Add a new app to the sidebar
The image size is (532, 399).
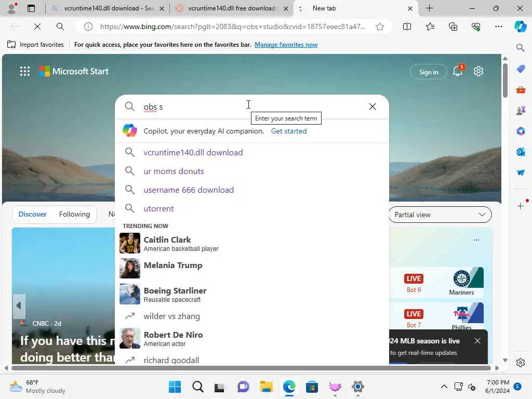(521, 206)
